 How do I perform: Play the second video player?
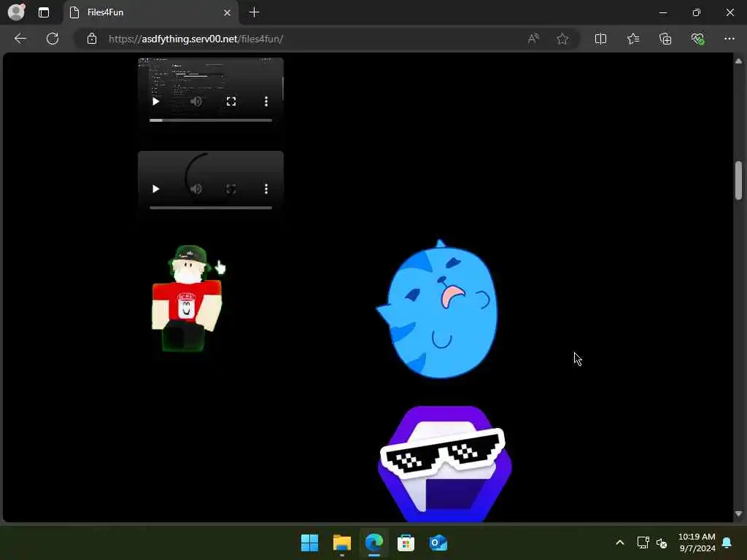tap(156, 189)
